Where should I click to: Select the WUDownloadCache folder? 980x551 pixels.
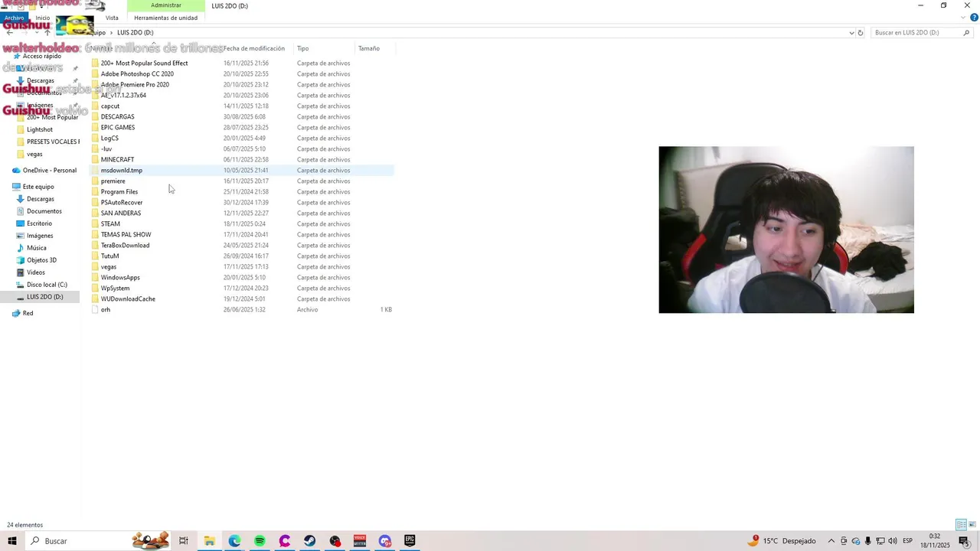(128, 299)
